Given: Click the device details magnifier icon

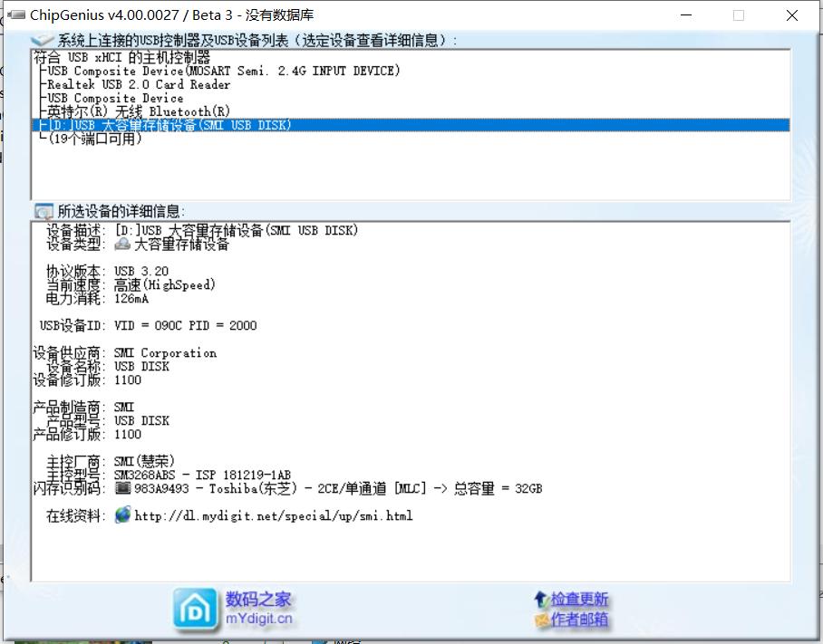Looking at the screenshot, I should (x=44, y=211).
